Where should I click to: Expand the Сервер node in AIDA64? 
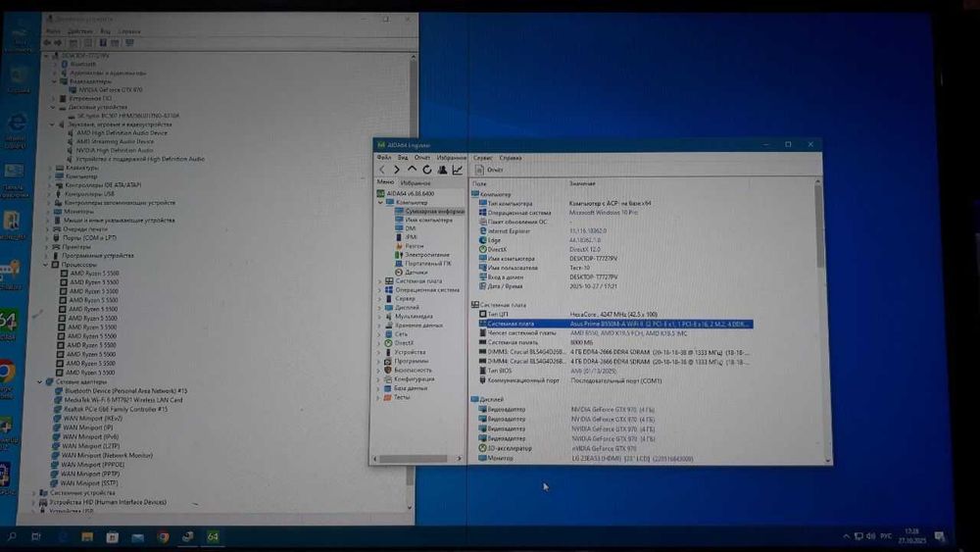[379, 299]
